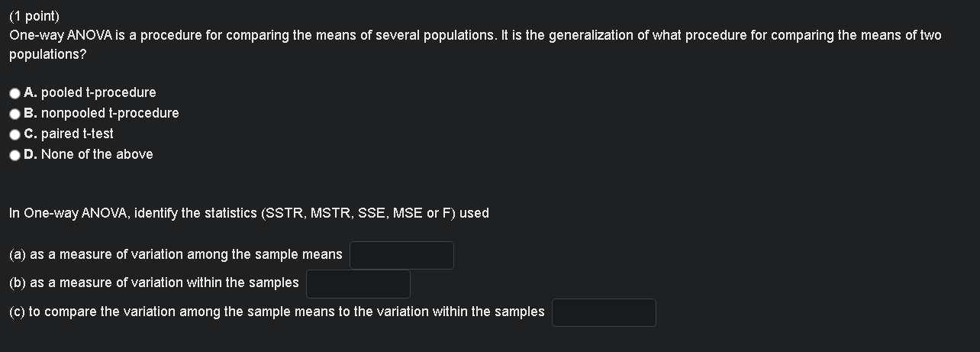
Task: Select radio button for option C
Action: tap(15, 134)
